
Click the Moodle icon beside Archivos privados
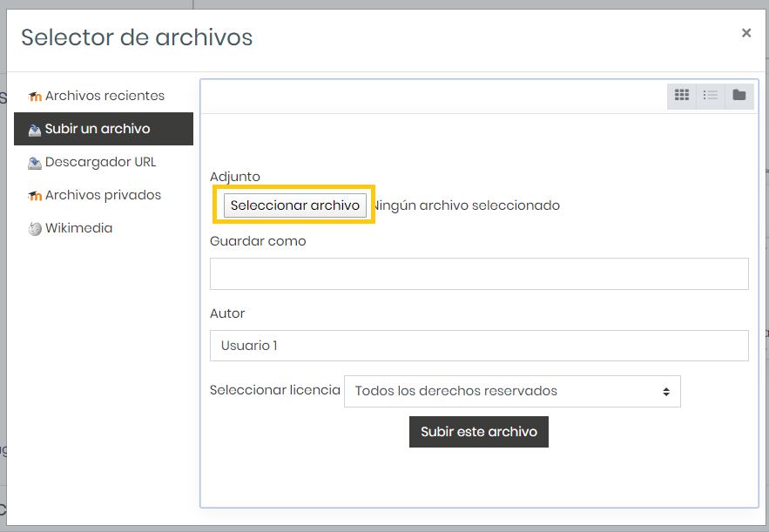click(35, 196)
